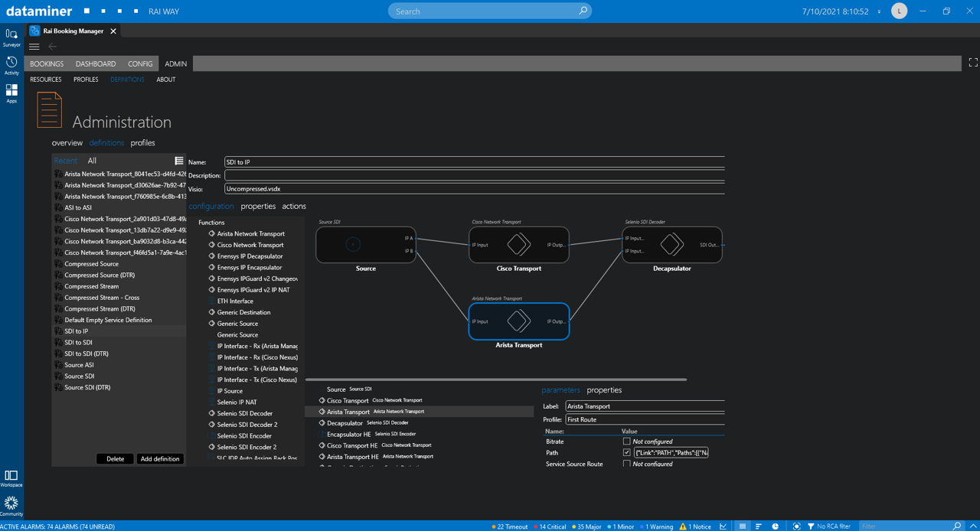Screen dimensions: 980x531
Task: Open the DASHBOARD tab
Action: [x=96, y=64]
